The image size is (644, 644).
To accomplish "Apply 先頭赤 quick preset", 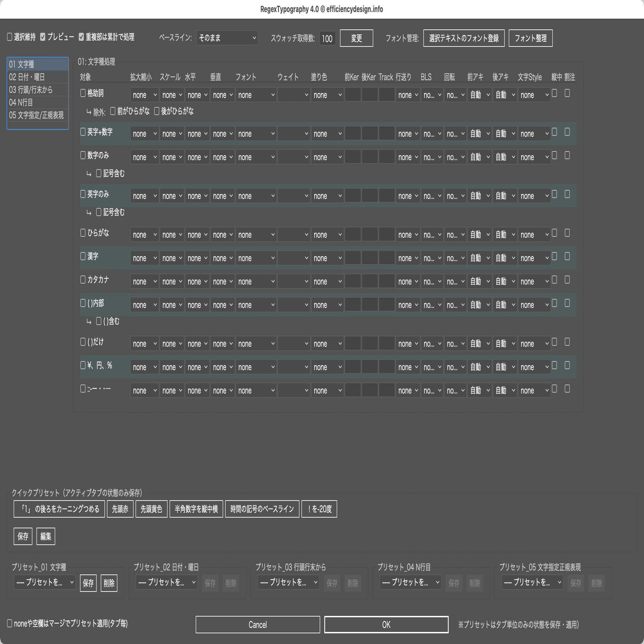I will 120,509.
